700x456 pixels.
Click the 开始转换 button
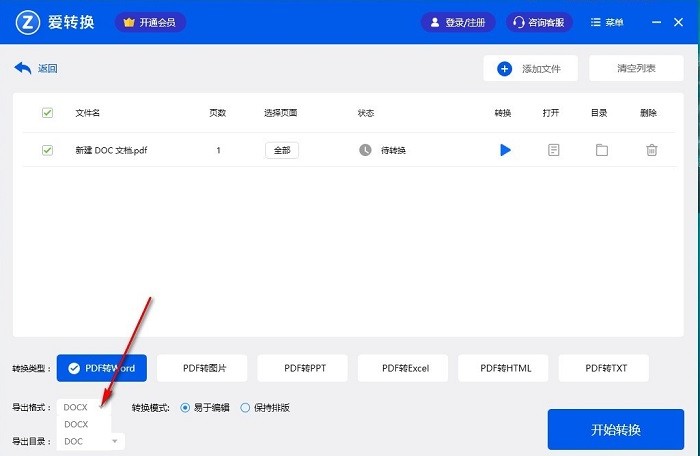615,430
